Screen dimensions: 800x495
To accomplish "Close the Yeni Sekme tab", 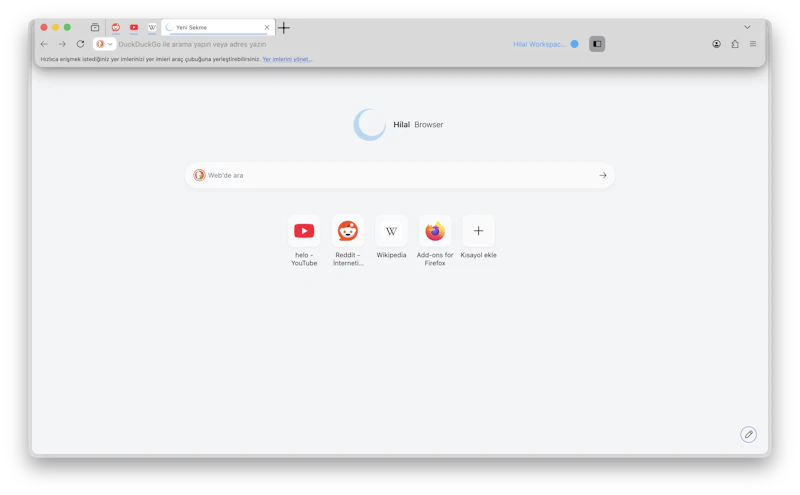I will coord(267,28).
